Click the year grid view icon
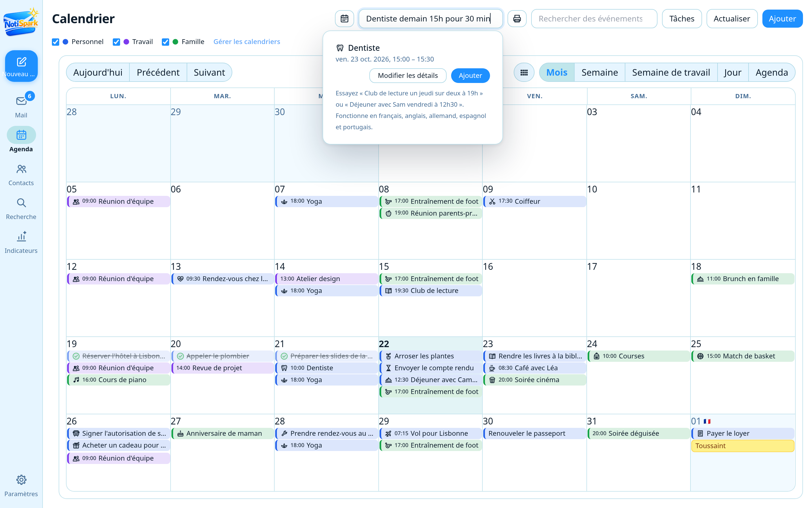This screenshot has height=508, width=812. click(x=524, y=72)
